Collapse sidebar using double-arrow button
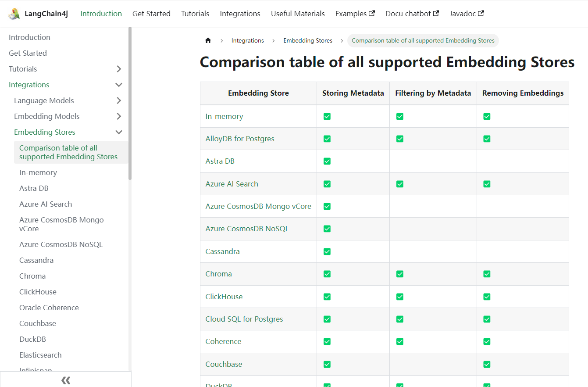 click(x=66, y=380)
